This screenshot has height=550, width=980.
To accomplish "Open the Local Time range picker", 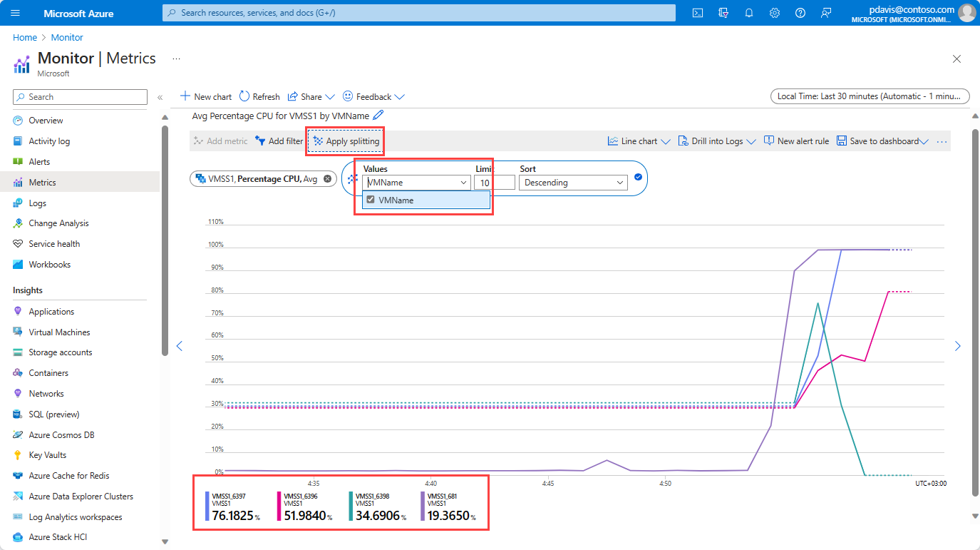I will 870,96.
